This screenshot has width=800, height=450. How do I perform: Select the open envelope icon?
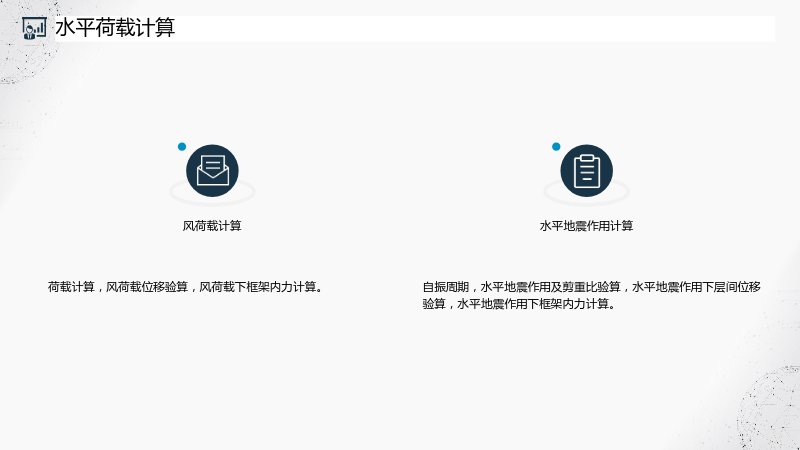[x=212, y=170]
